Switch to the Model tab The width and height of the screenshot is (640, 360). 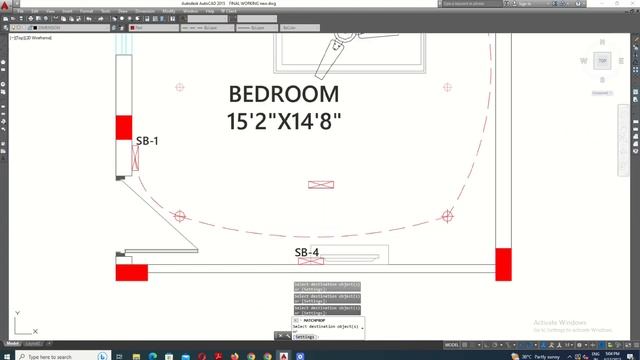coord(13,344)
